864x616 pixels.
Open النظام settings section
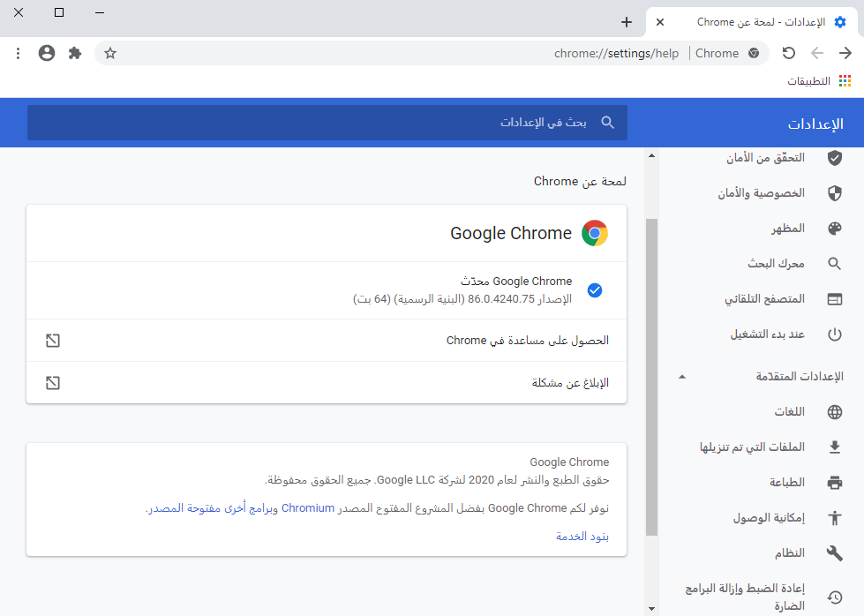tap(790, 553)
